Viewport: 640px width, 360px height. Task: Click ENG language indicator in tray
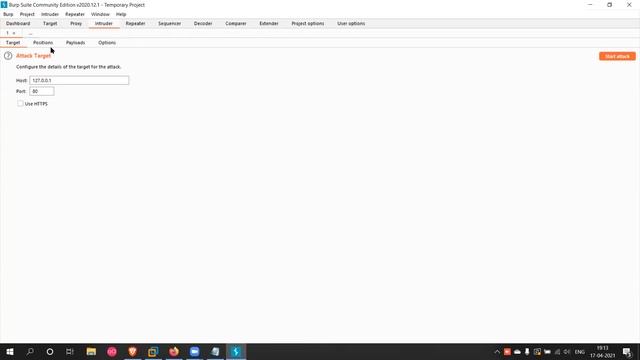click(x=580, y=352)
